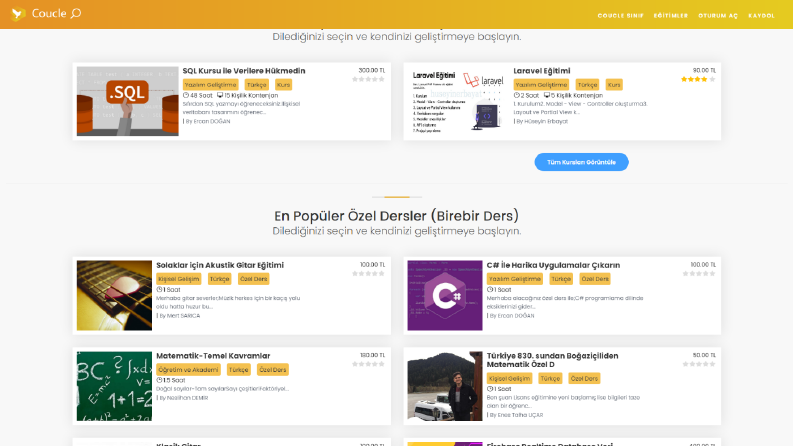The width and height of the screenshot is (793, 446).
Task: Select the Yazılım Geliştirme tag on C# lesson
Action: tap(515, 279)
